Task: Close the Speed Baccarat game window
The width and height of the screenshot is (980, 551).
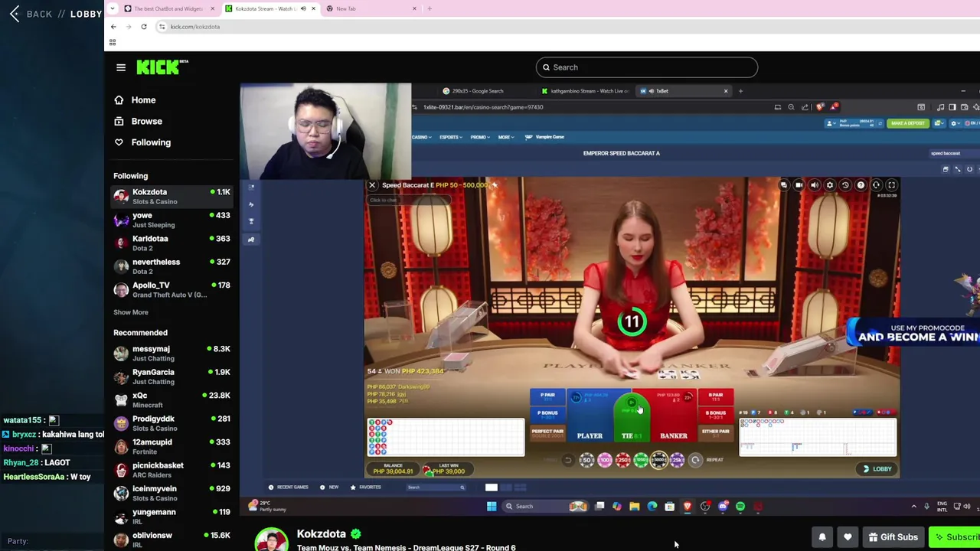Action: pos(372,185)
